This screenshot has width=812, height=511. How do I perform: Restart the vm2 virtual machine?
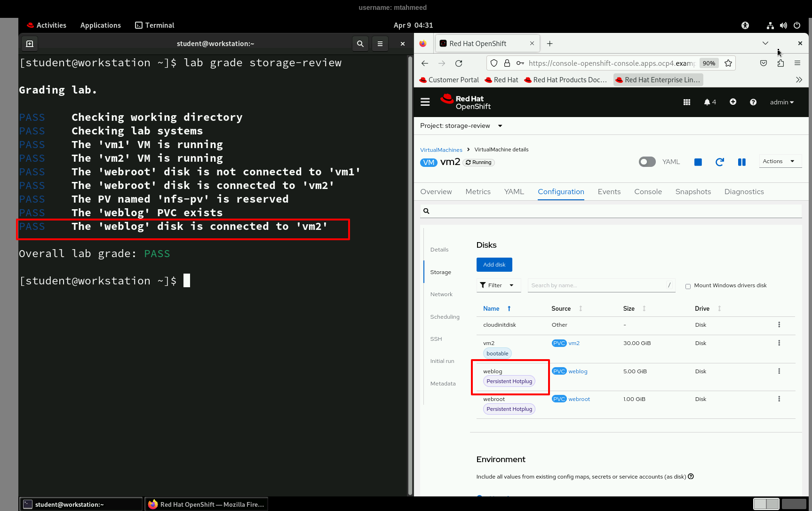coord(720,162)
